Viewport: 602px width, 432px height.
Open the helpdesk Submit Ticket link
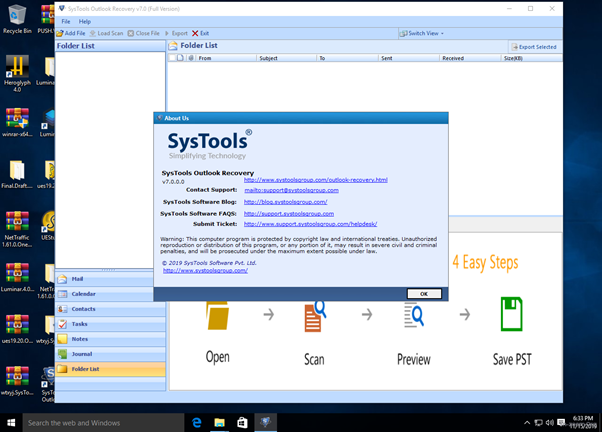tap(310, 224)
